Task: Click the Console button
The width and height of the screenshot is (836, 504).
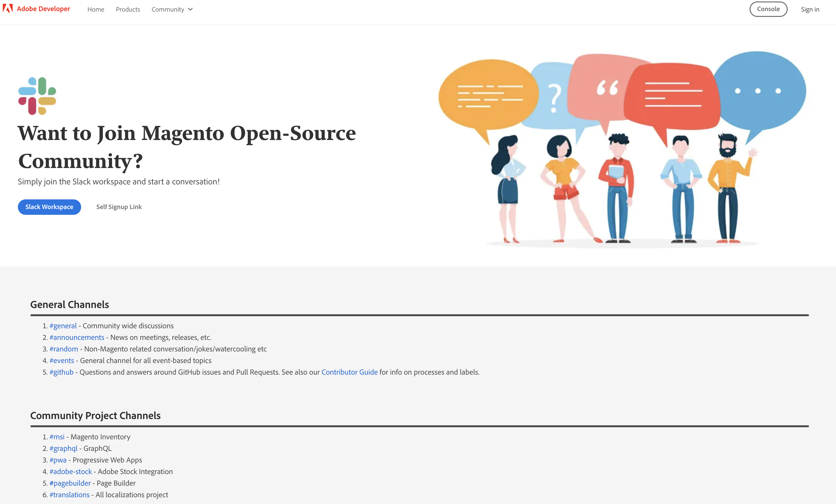Action: pos(768,9)
